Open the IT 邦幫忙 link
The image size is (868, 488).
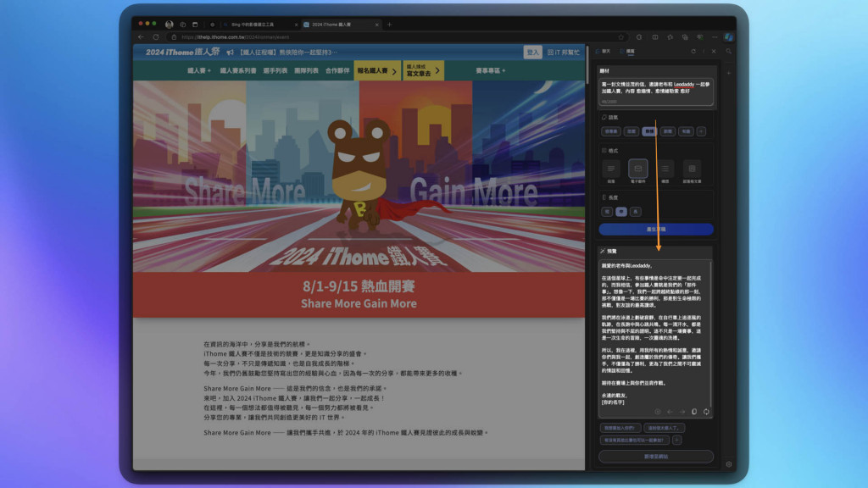point(564,53)
